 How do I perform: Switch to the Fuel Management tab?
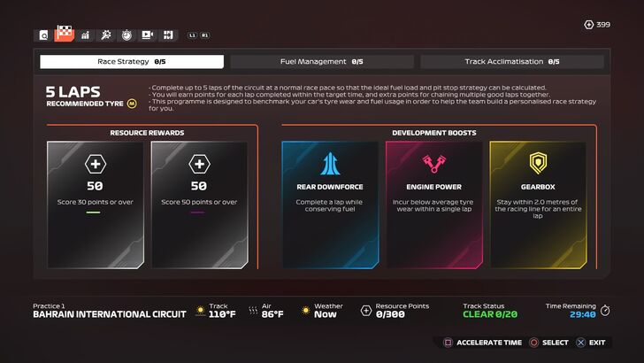click(322, 62)
